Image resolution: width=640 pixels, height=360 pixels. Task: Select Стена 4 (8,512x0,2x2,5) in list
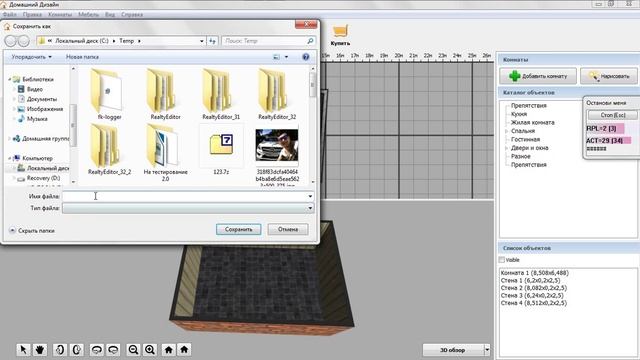click(533, 303)
